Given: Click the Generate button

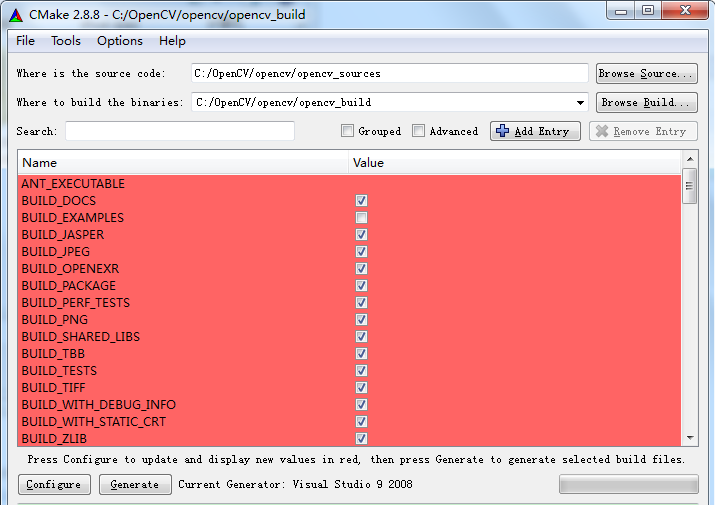Looking at the screenshot, I should click(x=135, y=484).
